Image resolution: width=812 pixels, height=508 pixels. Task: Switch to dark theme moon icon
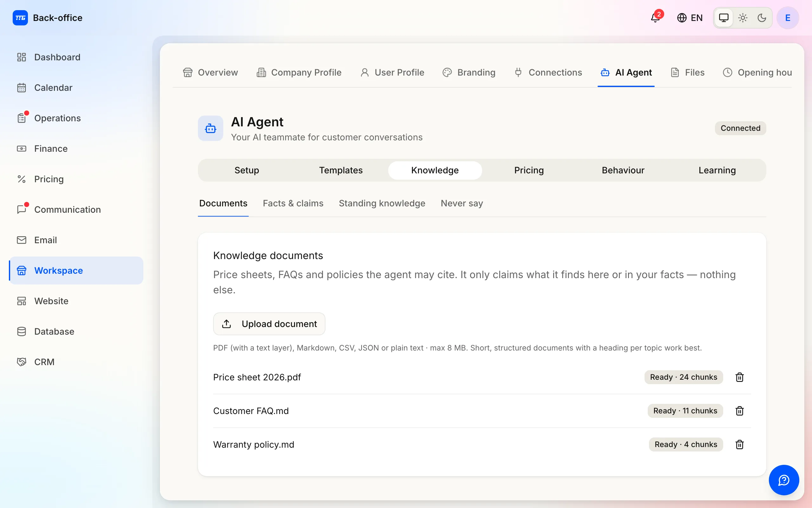pos(762,18)
